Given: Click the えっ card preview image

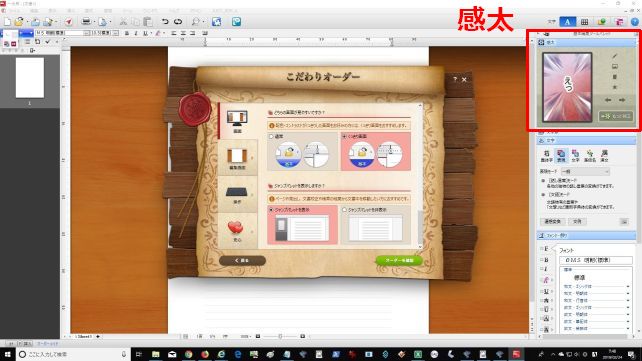Looking at the screenshot, I should [x=567, y=87].
